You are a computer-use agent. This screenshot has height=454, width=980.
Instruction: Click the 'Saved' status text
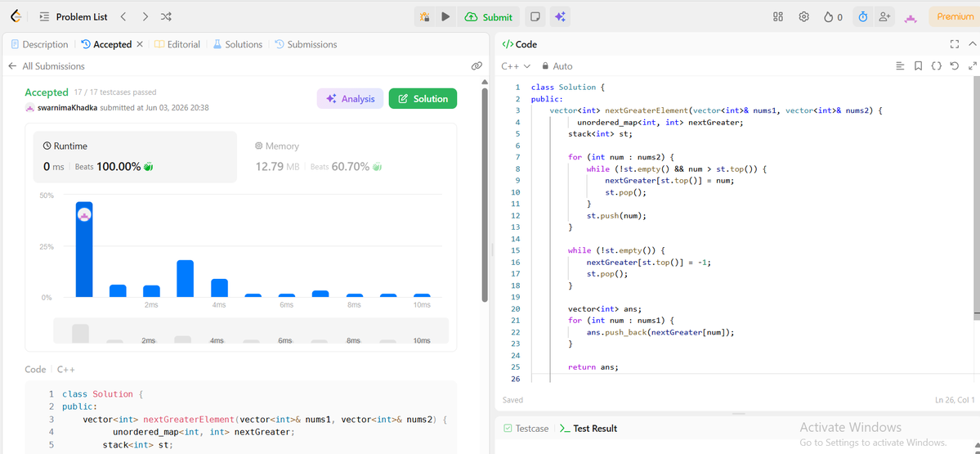(x=512, y=399)
